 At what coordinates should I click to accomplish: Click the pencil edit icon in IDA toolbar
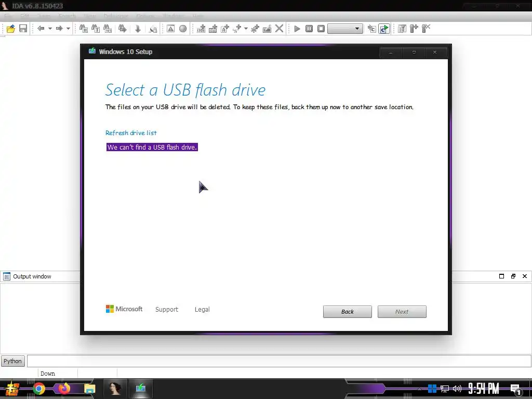[267, 29]
